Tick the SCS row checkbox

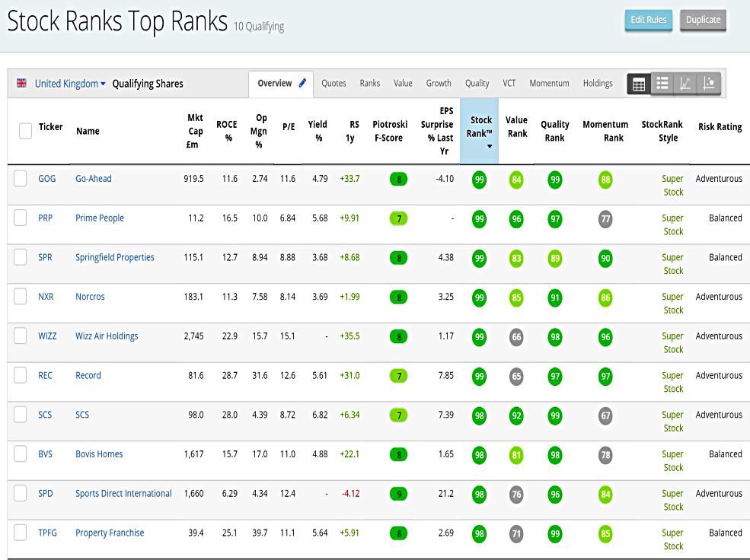click(x=20, y=414)
